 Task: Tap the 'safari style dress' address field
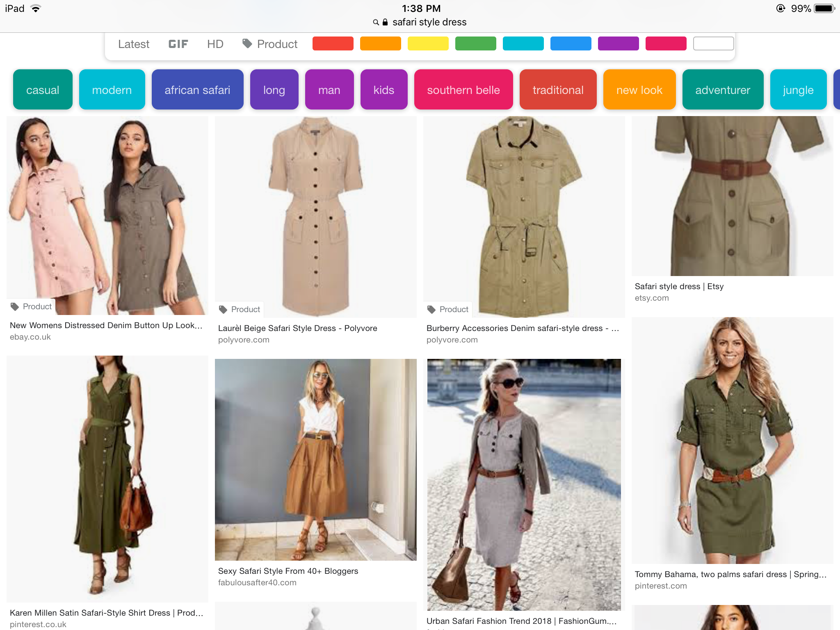click(x=429, y=22)
